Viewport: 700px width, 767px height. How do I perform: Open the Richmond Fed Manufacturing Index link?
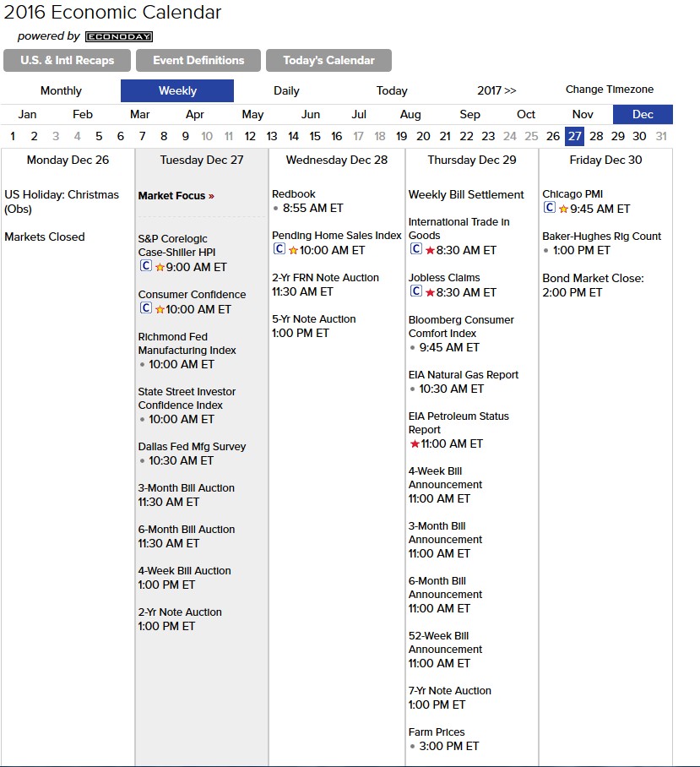187,344
